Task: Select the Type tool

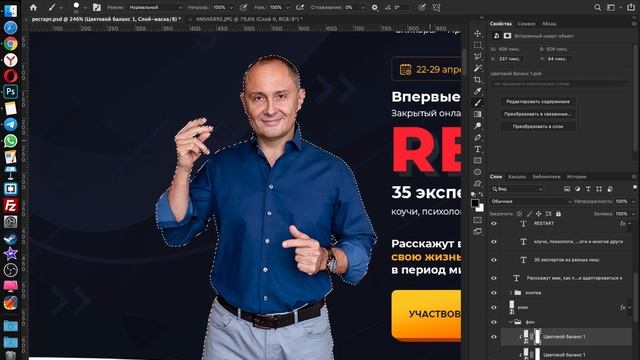Action: click(x=478, y=149)
